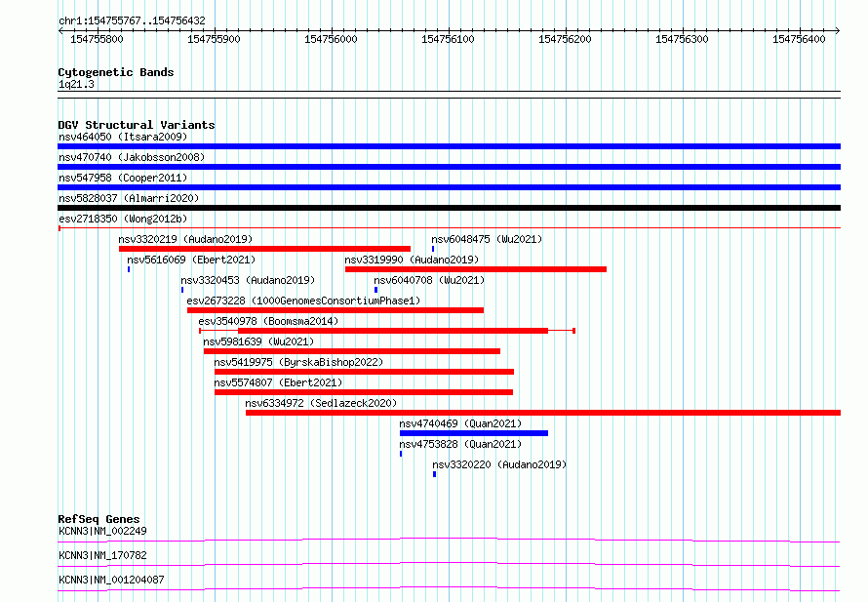Select the blue bar under nsv547958
The width and height of the screenshot is (868, 602).
coord(449,187)
